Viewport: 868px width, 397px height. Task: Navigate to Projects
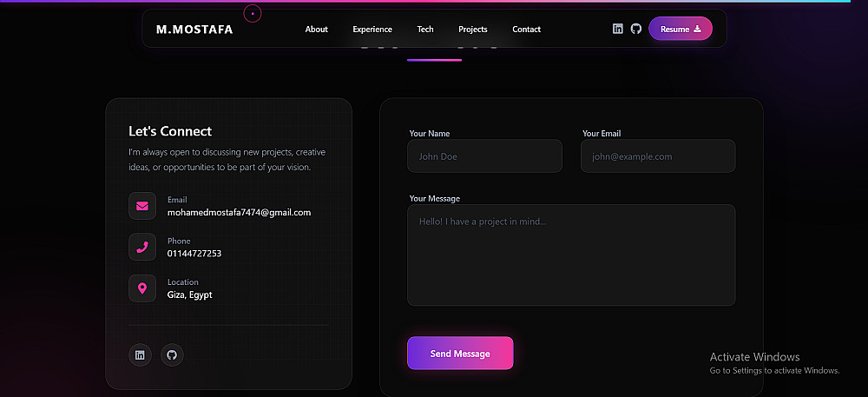click(473, 30)
